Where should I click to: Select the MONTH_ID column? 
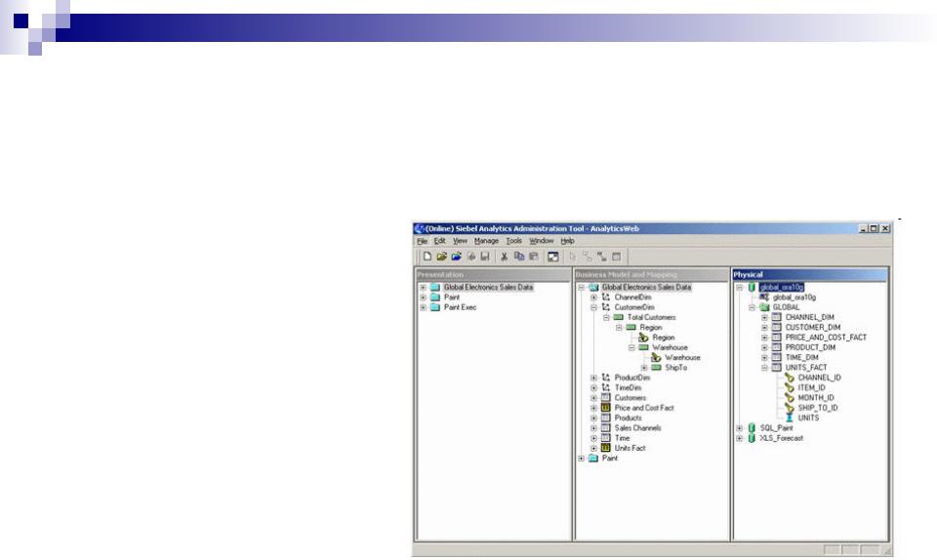coord(816,398)
